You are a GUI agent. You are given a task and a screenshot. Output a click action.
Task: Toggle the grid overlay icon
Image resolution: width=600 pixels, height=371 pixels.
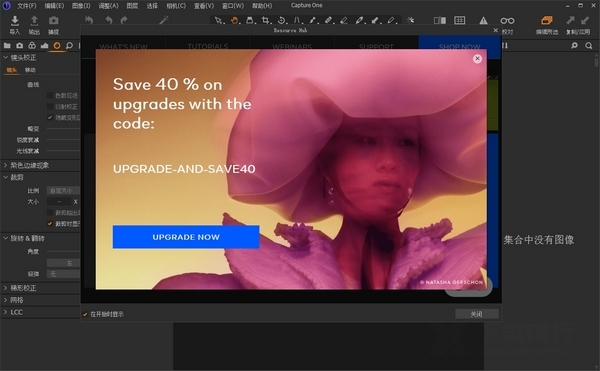(460, 20)
